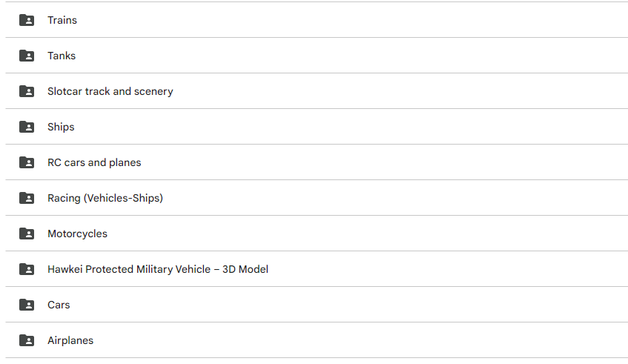Select the Airplanes folder name
Screen dimensions: 628x364
(x=70, y=340)
